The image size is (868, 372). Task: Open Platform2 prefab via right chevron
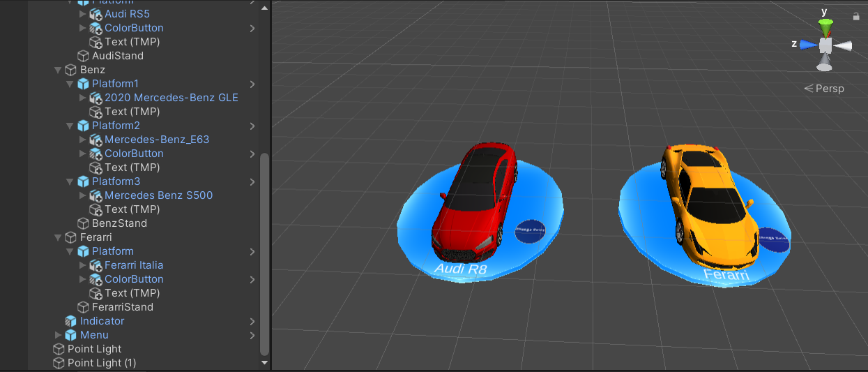[252, 126]
